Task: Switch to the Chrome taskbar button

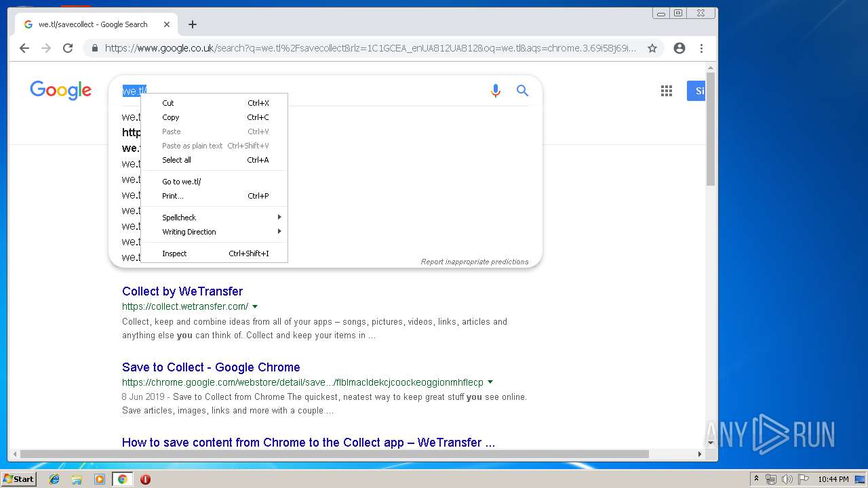Action: pos(122,479)
